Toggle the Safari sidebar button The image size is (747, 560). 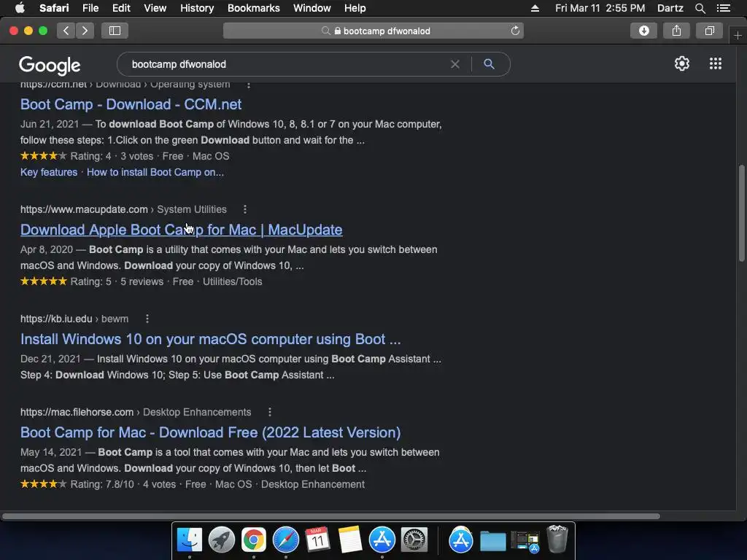click(x=115, y=31)
